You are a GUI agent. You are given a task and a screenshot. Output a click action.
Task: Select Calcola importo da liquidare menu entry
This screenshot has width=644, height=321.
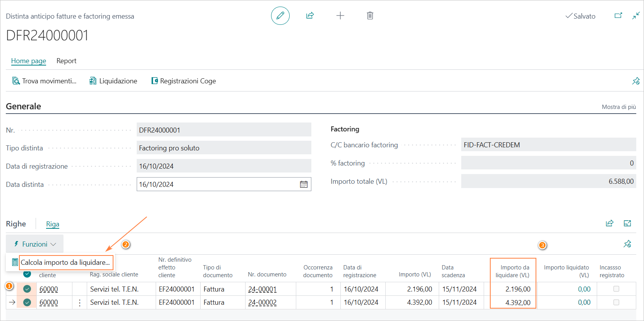(x=65, y=262)
